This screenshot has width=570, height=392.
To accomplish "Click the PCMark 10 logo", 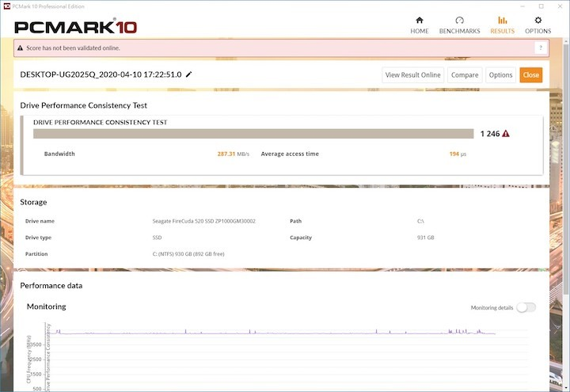I will [x=76, y=27].
